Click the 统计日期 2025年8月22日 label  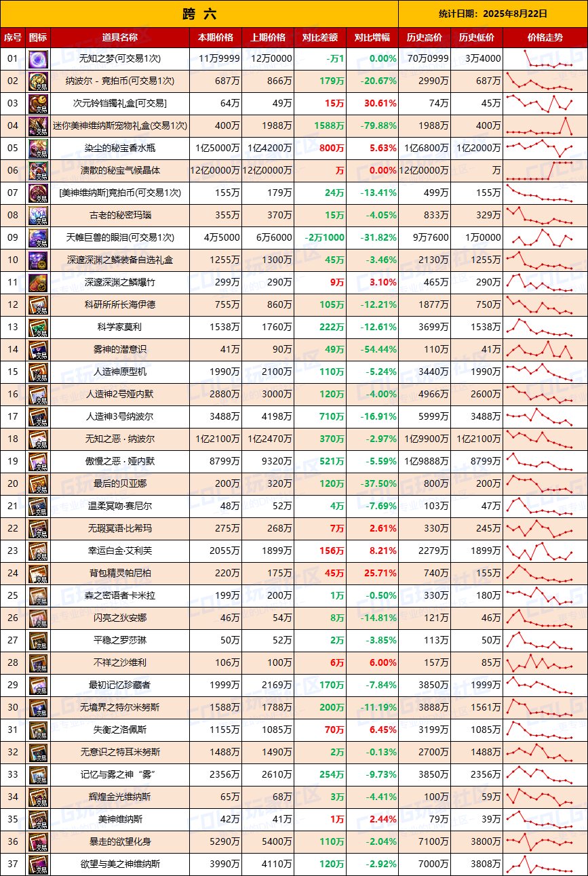(493, 14)
